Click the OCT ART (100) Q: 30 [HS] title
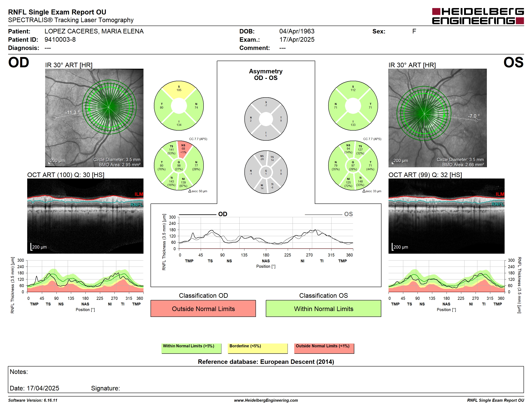The image size is (532, 411). [66, 175]
